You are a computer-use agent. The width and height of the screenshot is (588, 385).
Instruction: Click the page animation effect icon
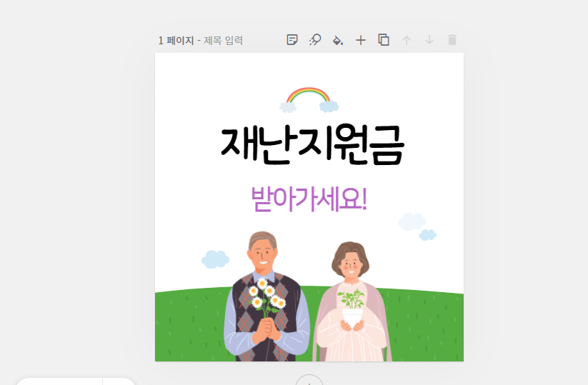pyautogui.click(x=315, y=40)
